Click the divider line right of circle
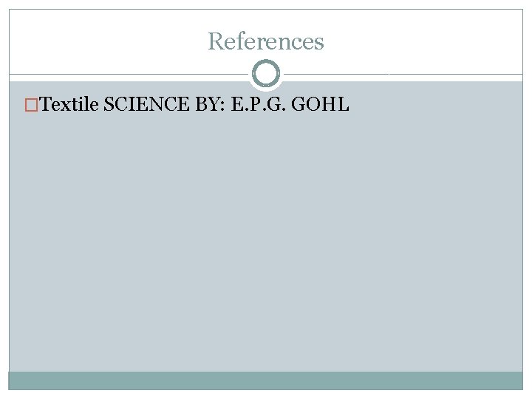532x399 pixels. click(403, 74)
